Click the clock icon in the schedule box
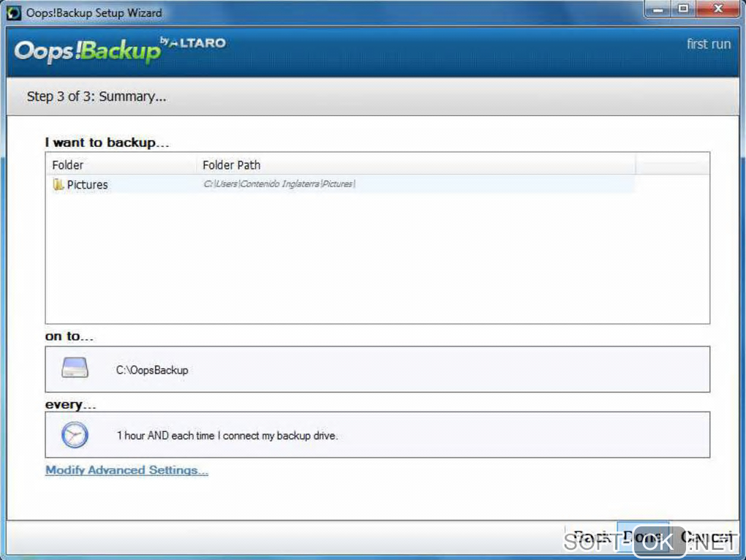 coord(75,434)
